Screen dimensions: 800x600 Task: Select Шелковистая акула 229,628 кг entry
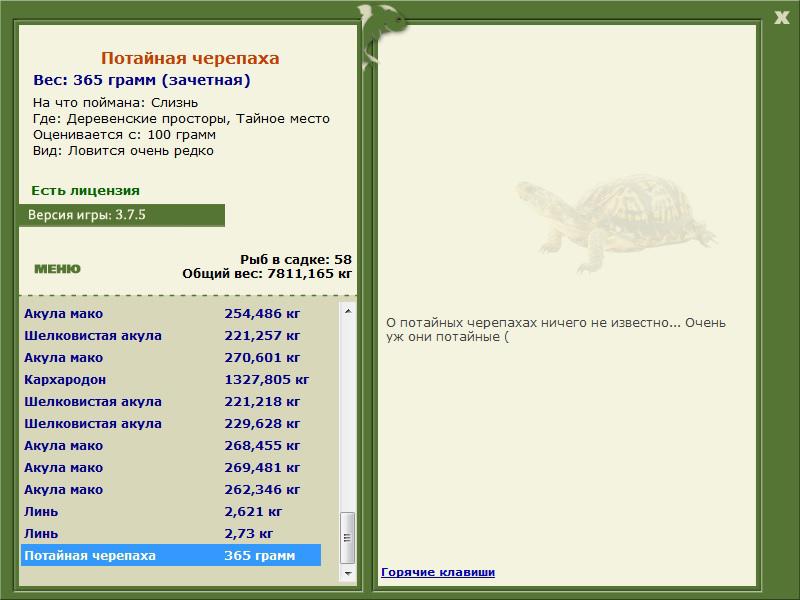[171, 423]
